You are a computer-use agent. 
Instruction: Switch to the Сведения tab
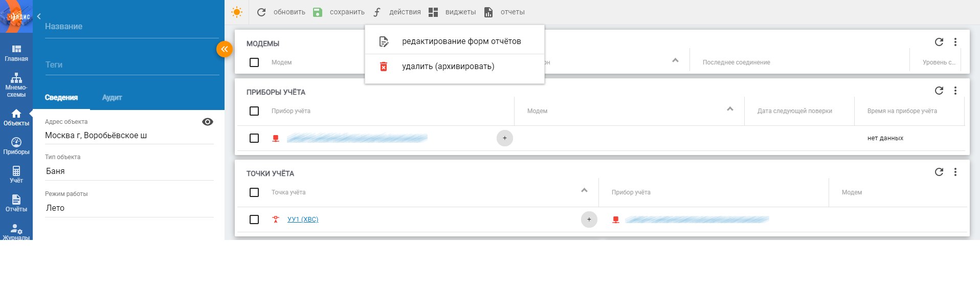(61, 97)
